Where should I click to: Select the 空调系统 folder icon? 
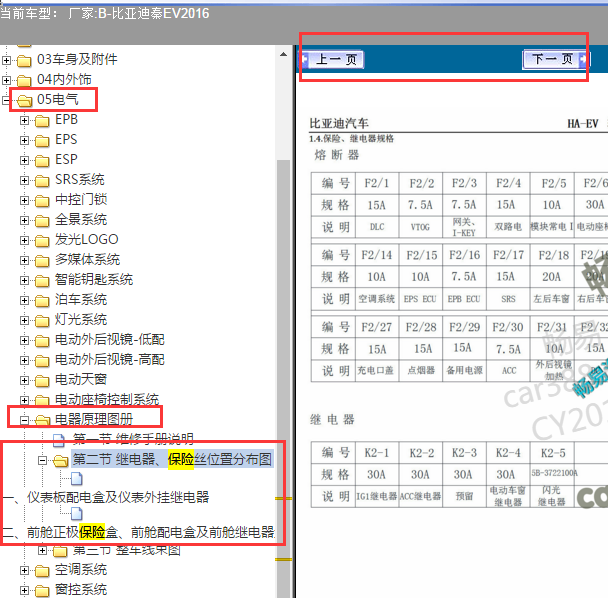tap(42, 571)
